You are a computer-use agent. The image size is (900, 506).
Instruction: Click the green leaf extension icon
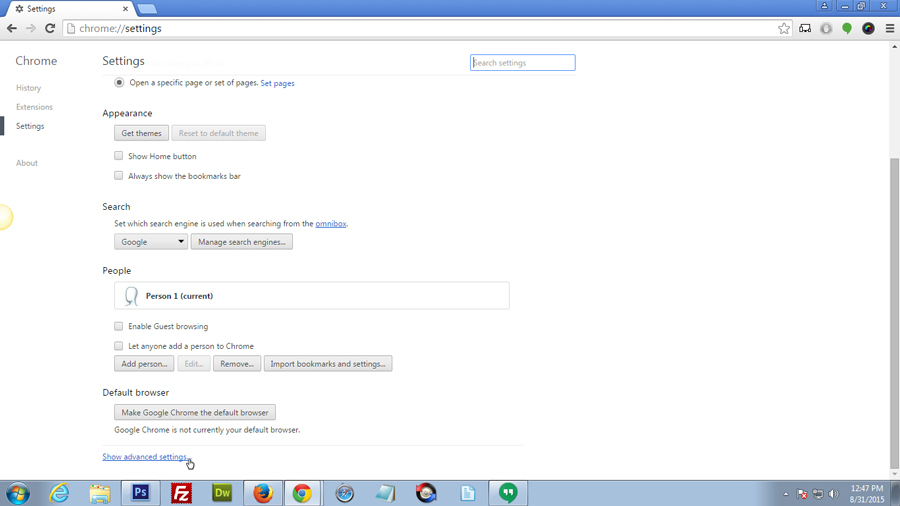[847, 28]
